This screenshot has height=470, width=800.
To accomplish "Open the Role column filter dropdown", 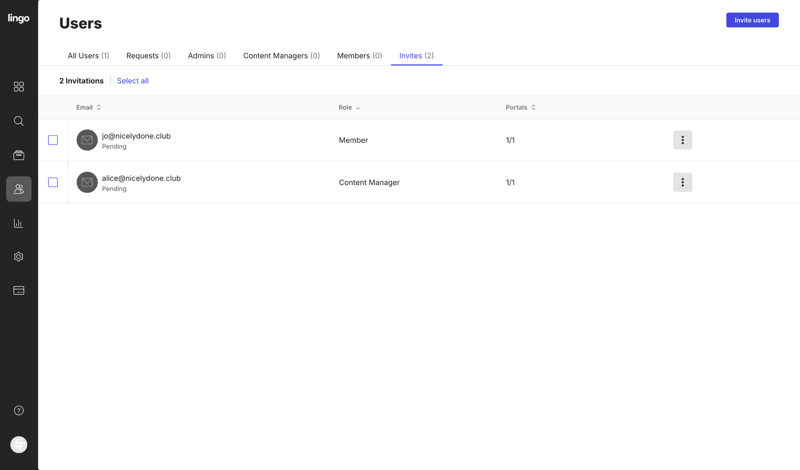I will pyautogui.click(x=349, y=107).
